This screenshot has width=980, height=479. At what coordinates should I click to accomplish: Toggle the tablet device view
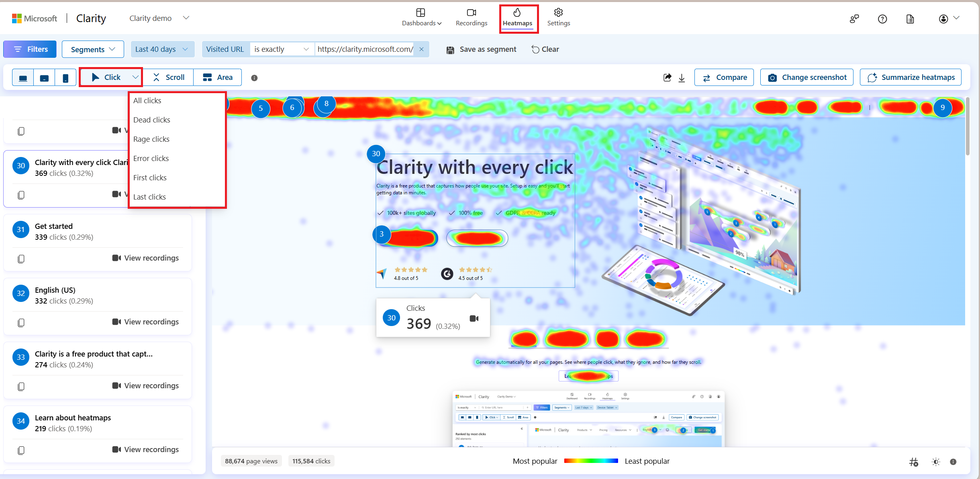tap(44, 77)
